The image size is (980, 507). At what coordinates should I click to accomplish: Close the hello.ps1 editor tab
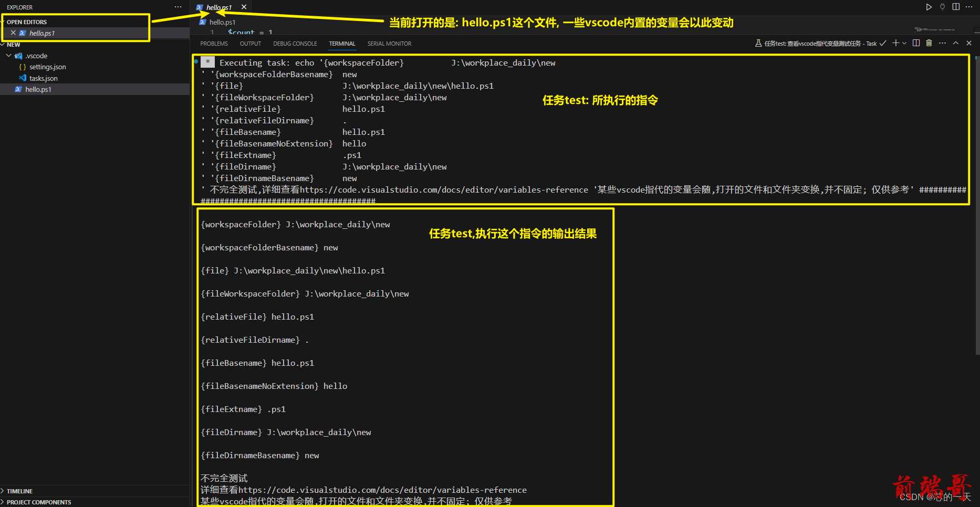(x=244, y=7)
